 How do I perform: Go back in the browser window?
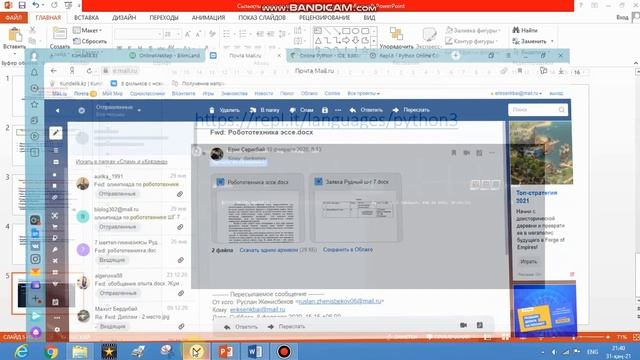pos(53,71)
